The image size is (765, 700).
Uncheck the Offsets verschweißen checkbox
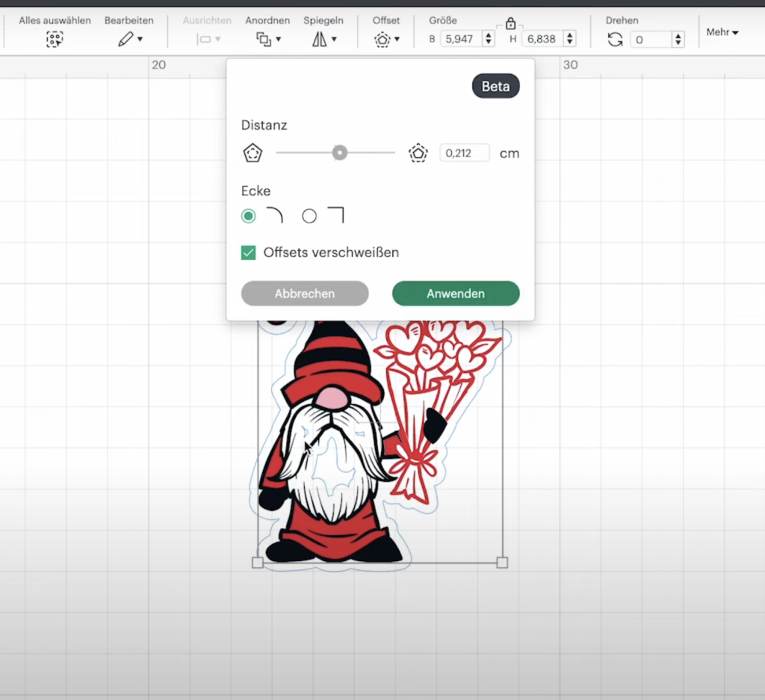pos(249,253)
